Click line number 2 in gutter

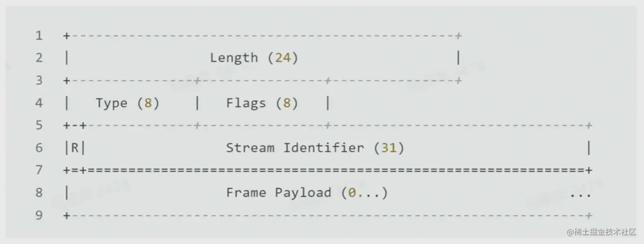tap(39, 58)
